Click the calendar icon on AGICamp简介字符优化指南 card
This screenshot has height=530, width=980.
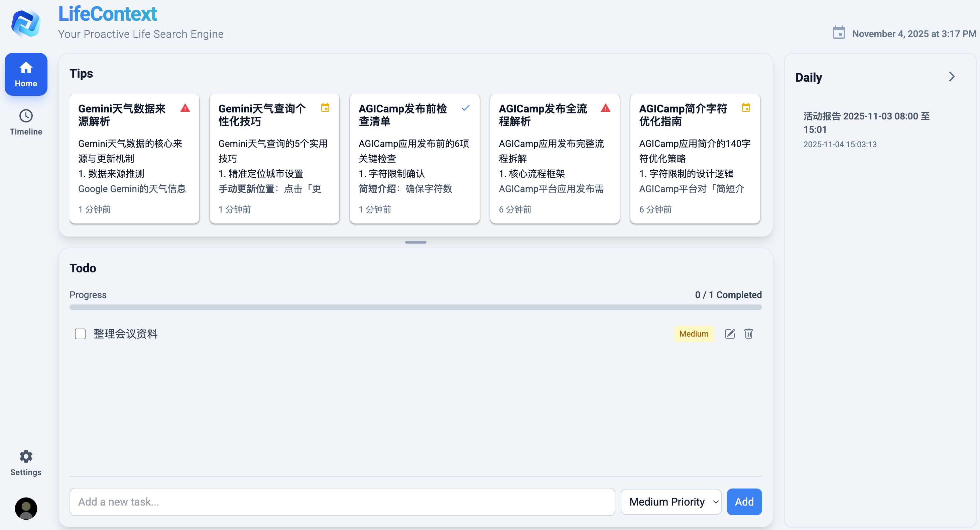pos(746,108)
